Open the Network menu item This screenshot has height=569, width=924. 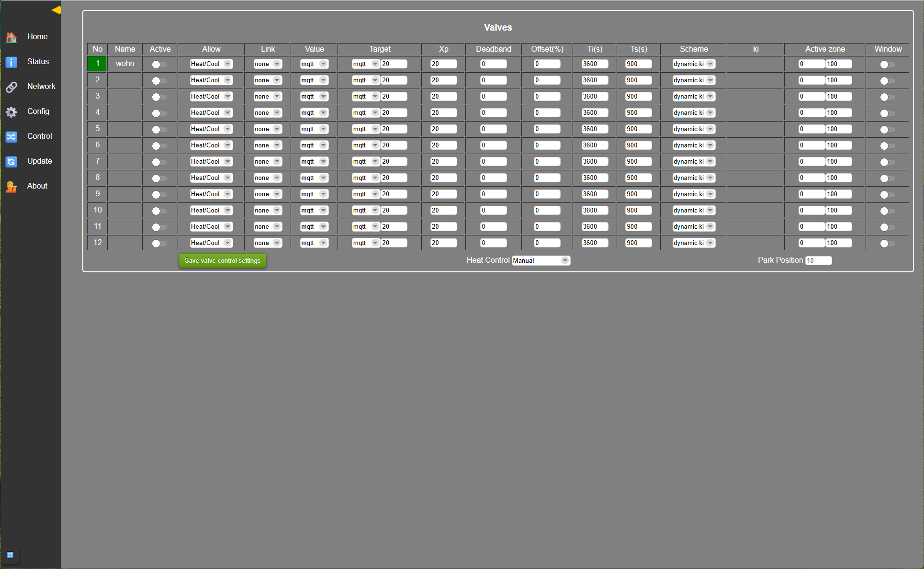[41, 87]
